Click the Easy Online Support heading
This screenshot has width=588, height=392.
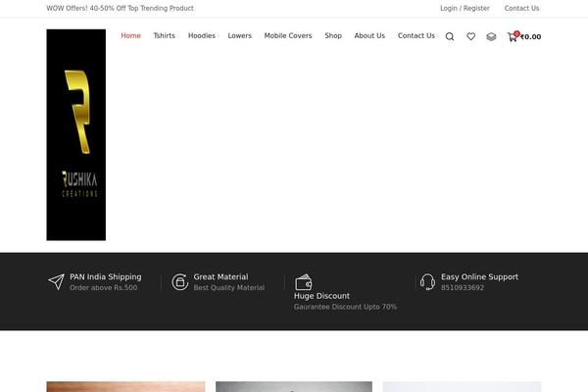pos(479,276)
